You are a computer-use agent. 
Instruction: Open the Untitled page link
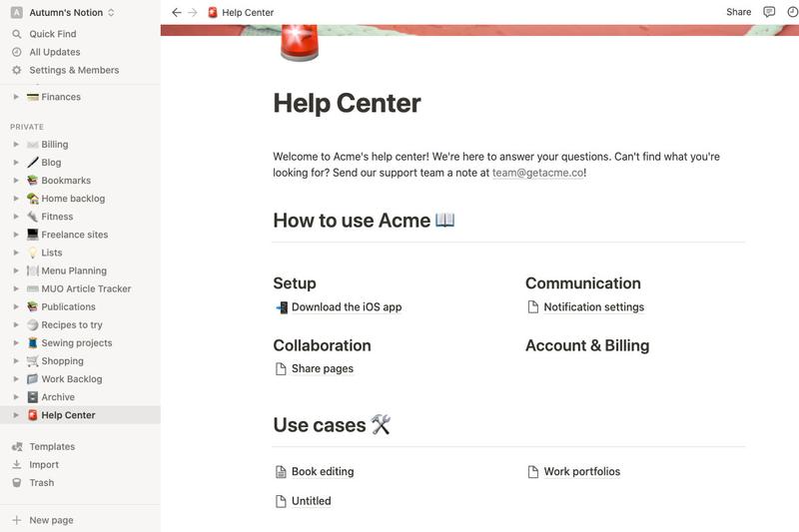pyautogui.click(x=311, y=501)
